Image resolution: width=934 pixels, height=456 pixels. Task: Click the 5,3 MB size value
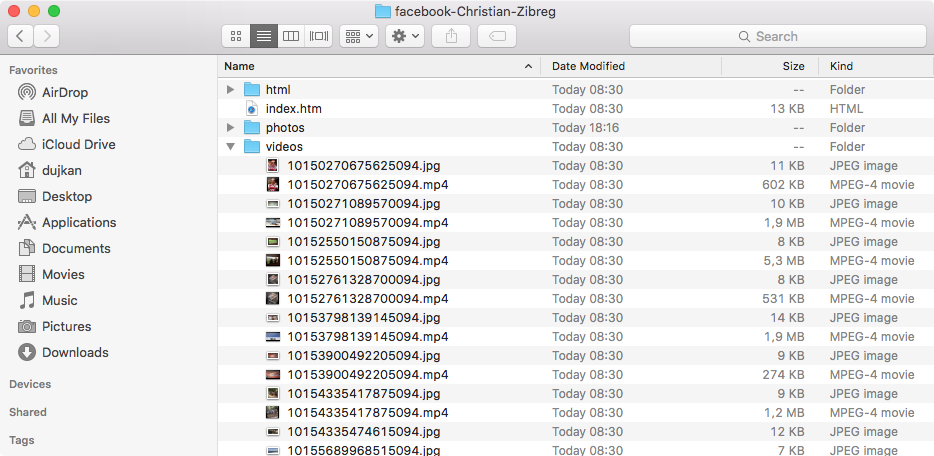point(783,261)
